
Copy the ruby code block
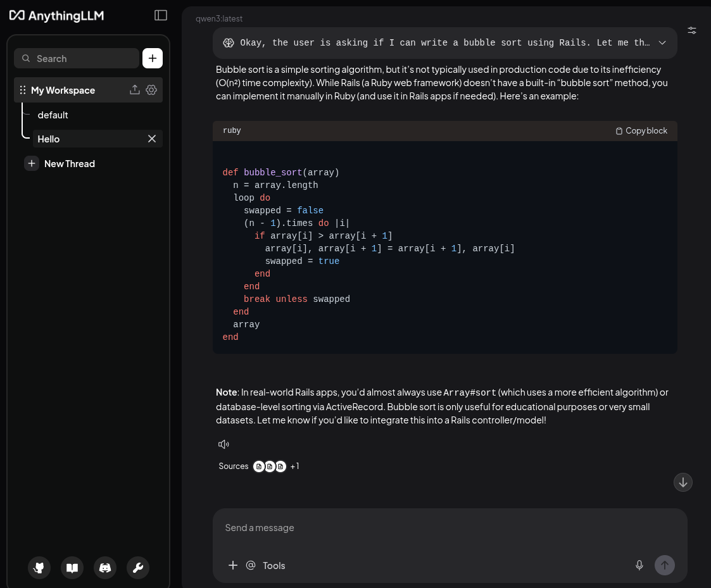[641, 130]
